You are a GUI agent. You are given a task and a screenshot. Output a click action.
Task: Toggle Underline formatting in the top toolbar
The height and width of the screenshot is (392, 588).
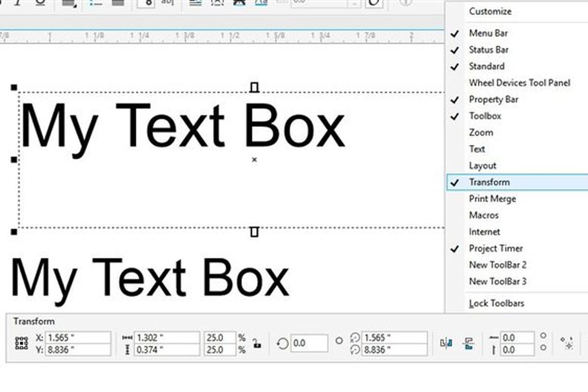[x=41, y=3]
